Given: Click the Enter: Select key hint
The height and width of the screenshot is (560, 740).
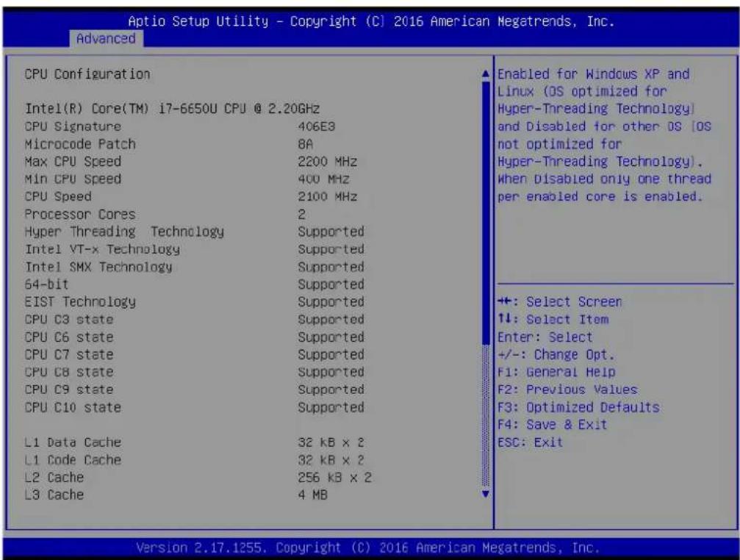Looking at the screenshot, I should (545, 337).
